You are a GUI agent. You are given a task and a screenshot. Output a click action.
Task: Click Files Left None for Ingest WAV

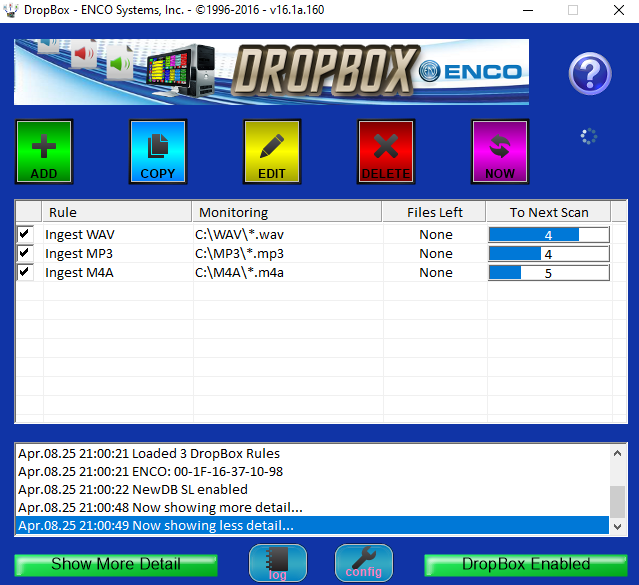[x=436, y=234]
